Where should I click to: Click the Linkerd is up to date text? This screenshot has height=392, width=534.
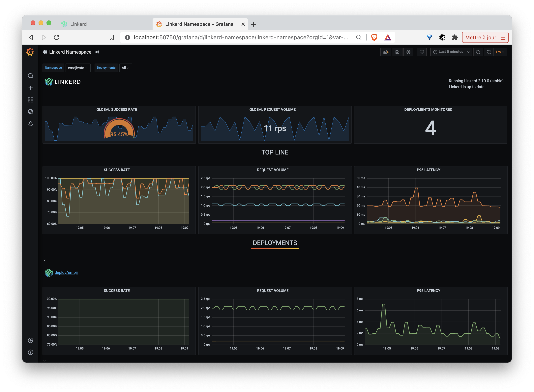coord(467,87)
